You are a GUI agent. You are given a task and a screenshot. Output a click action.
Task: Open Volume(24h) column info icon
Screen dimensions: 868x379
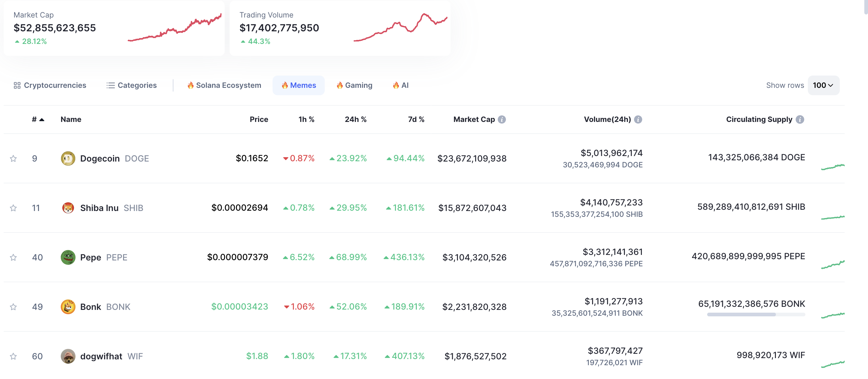[638, 119]
